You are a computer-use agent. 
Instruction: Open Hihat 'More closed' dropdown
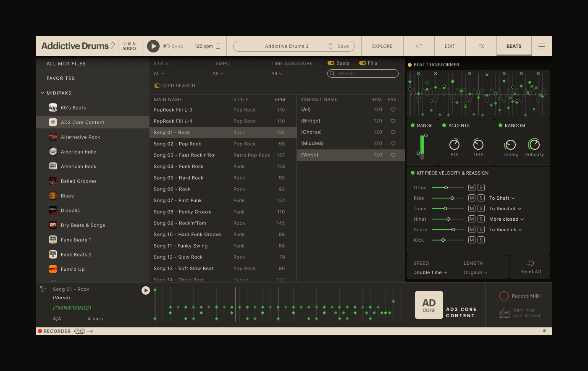pyautogui.click(x=507, y=219)
